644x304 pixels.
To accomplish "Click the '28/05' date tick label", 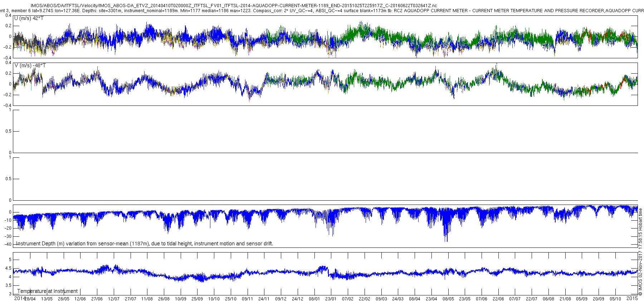I will pyautogui.click(x=64, y=299).
